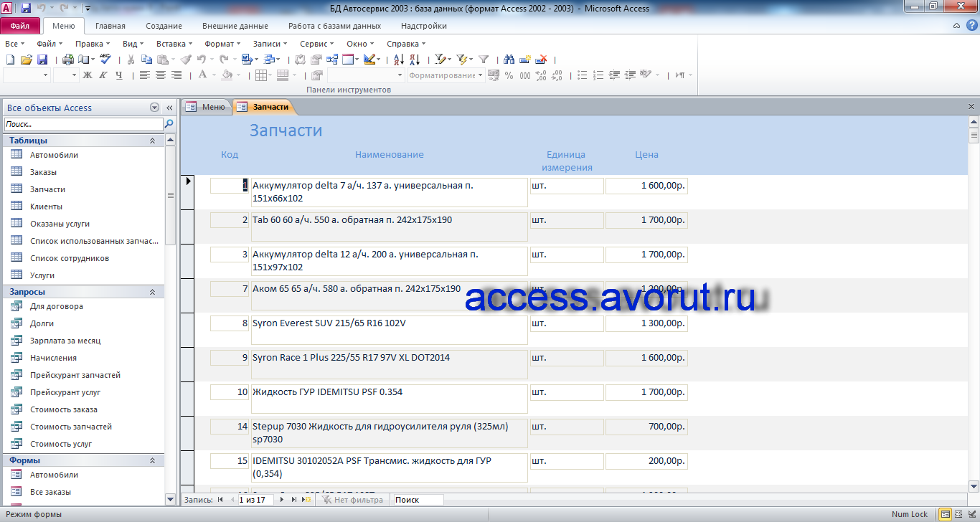Collapse the Запросы group

tap(152, 292)
